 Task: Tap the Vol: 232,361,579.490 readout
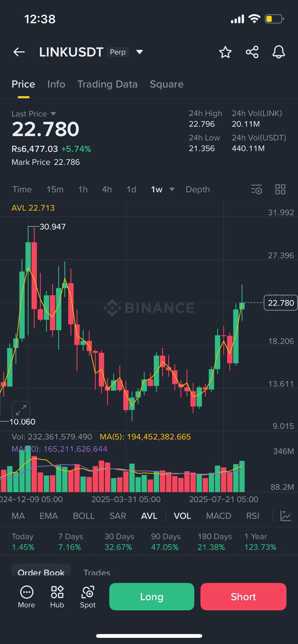coord(52,437)
